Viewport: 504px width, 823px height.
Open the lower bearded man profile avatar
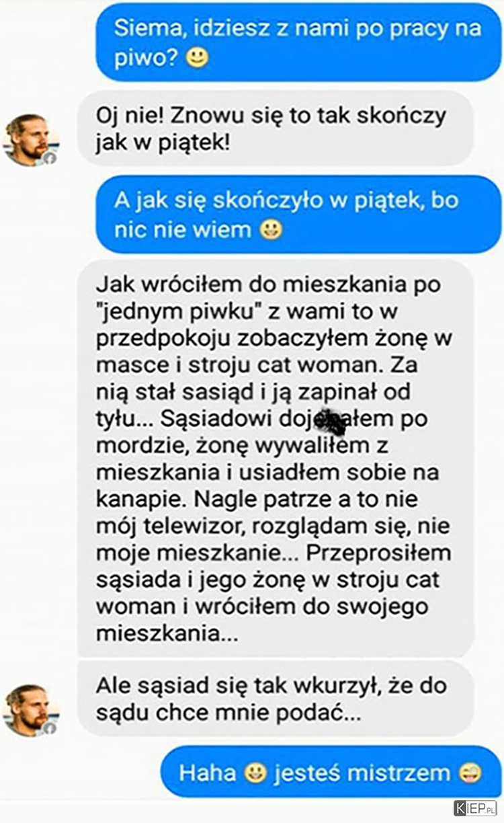click(x=30, y=710)
